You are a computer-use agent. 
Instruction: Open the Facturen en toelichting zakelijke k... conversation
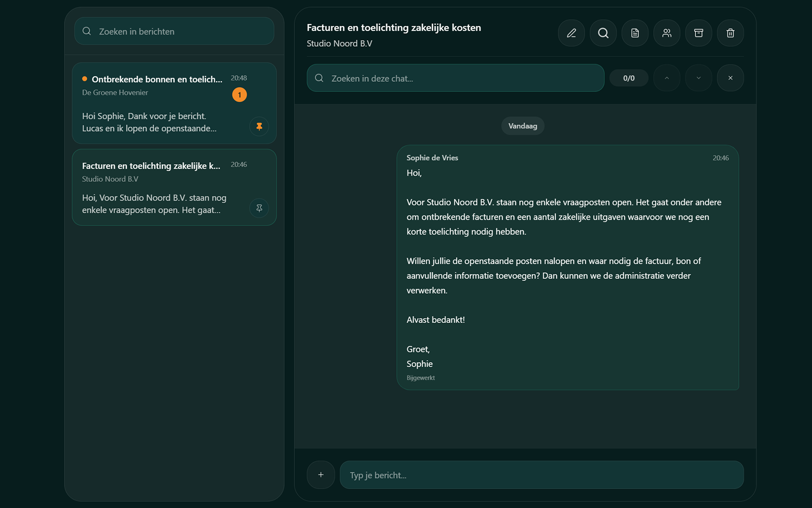pyautogui.click(x=174, y=187)
